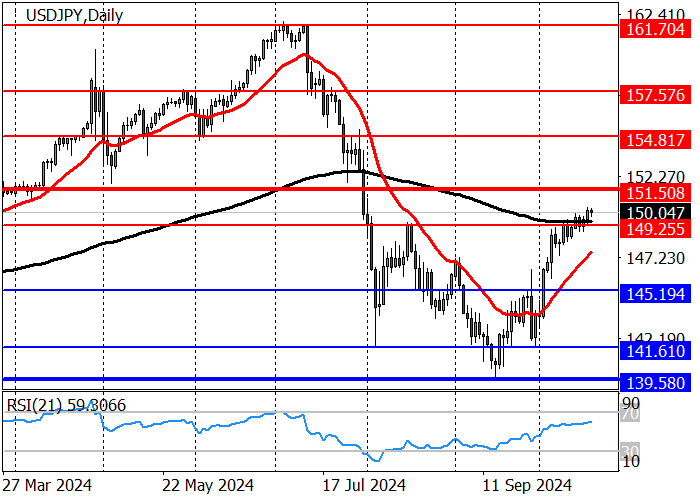The height and width of the screenshot is (500, 700).
Task: Click the 22 May 2024 date label
Action: (208, 486)
